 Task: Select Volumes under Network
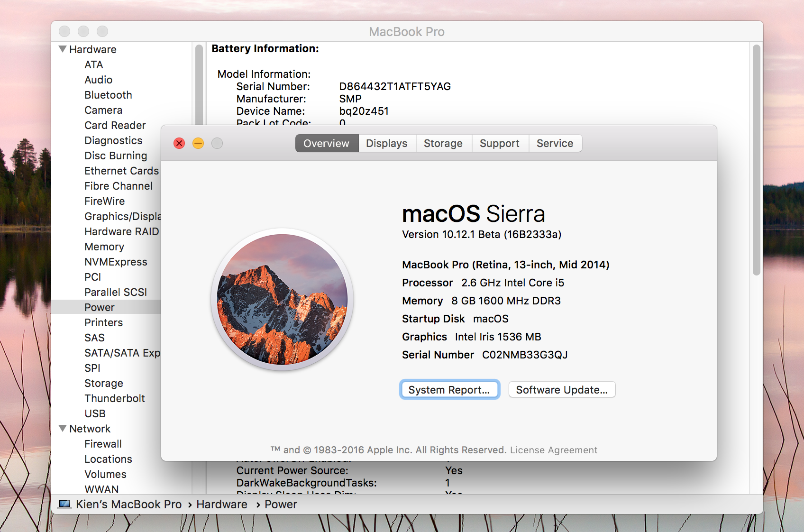[106, 474]
